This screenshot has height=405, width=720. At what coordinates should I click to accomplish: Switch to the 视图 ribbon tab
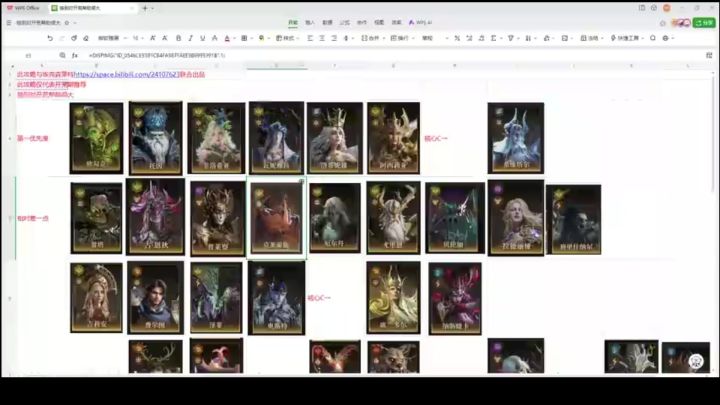(x=379, y=22)
